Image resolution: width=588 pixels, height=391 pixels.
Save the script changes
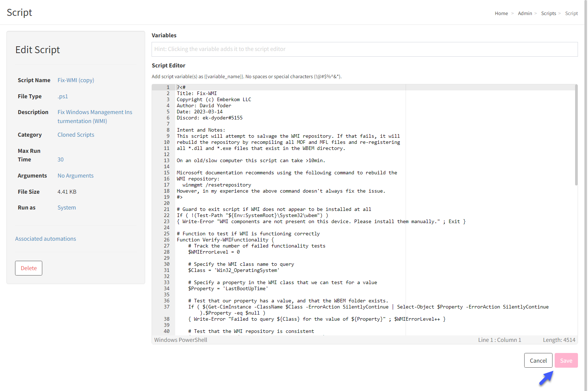tap(566, 360)
